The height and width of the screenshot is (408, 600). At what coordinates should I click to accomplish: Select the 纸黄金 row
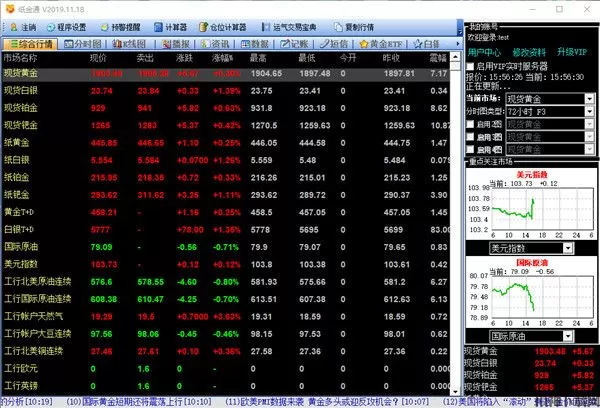[x=226, y=143]
